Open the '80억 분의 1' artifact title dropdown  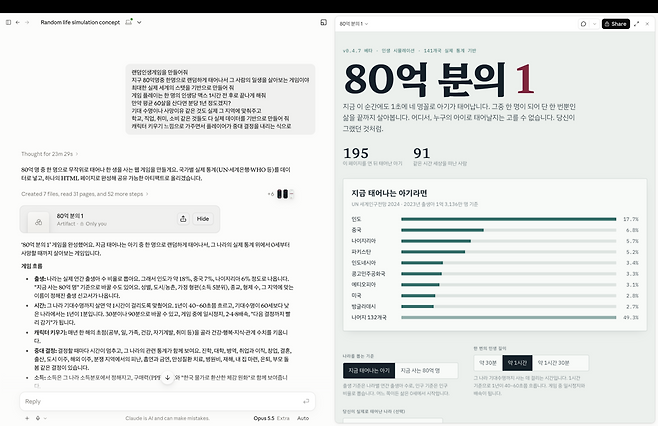(x=354, y=24)
